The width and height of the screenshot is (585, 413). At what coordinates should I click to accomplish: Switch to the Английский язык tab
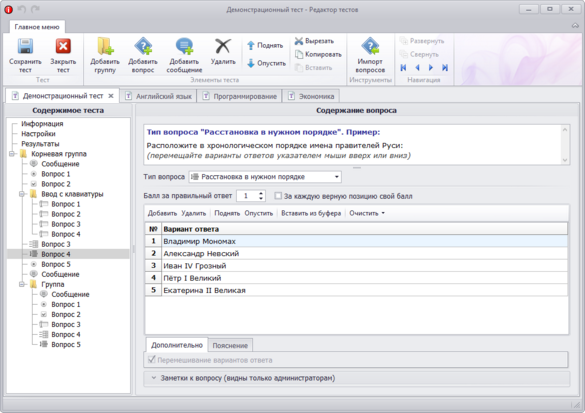[159, 96]
